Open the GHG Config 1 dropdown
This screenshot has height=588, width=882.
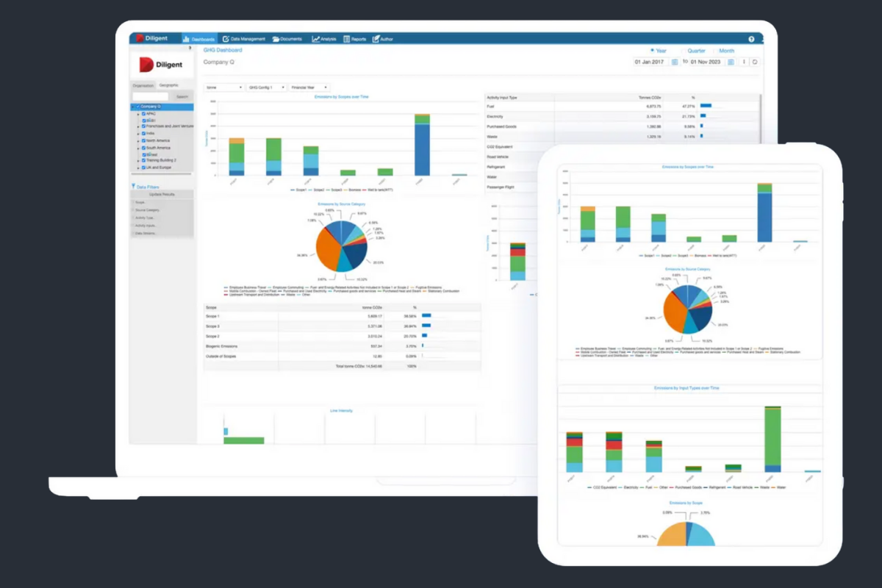(266, 87)
